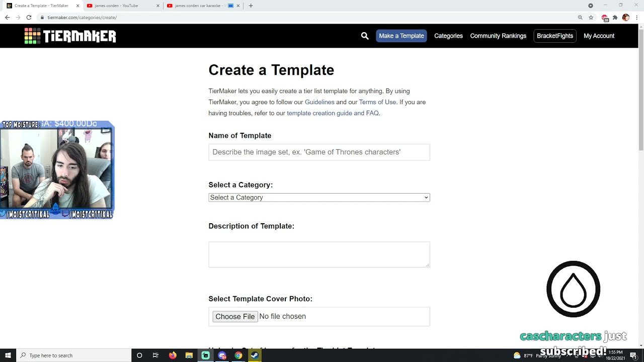
Task: Open the Chrome extensions puzzle icon
Action: click(615, 17)
